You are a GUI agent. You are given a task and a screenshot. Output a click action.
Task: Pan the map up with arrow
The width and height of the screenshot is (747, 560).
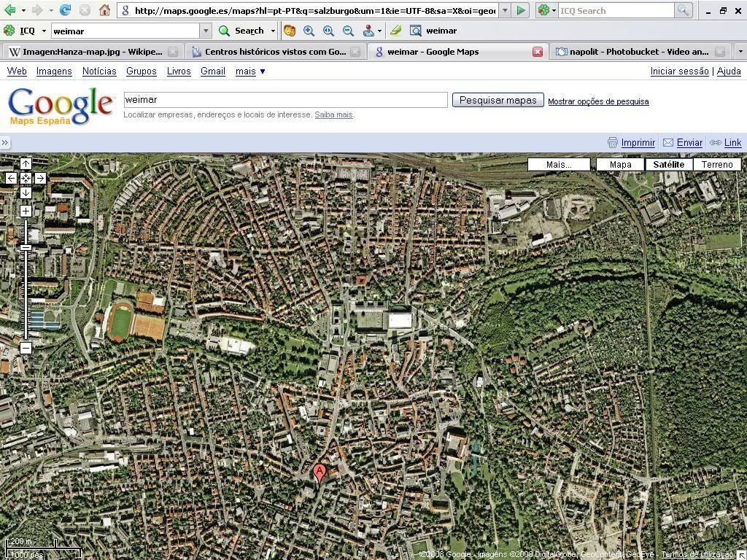26,163
